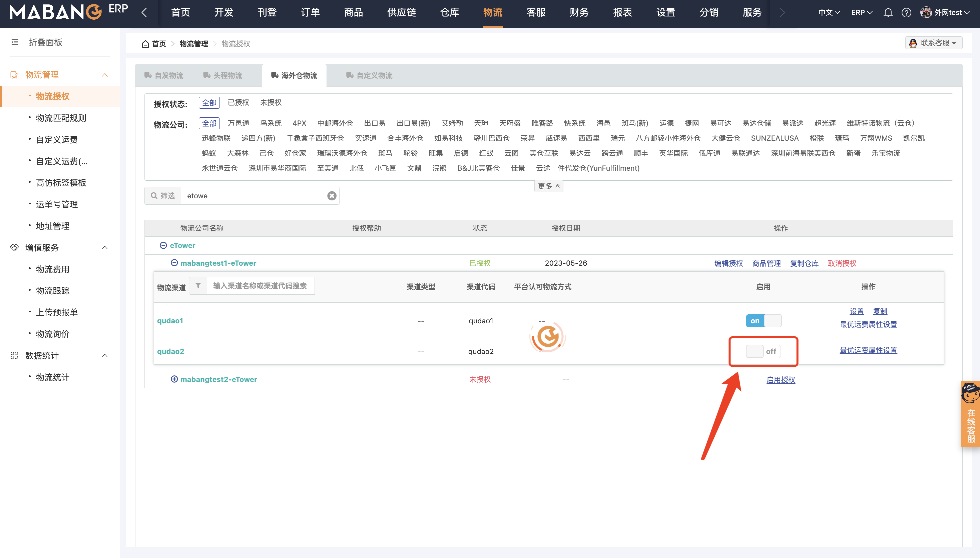The height and width of the screenshot is (558, 980).
Task: Click the 筛选 magnifier icon
Action: (154, 196)
